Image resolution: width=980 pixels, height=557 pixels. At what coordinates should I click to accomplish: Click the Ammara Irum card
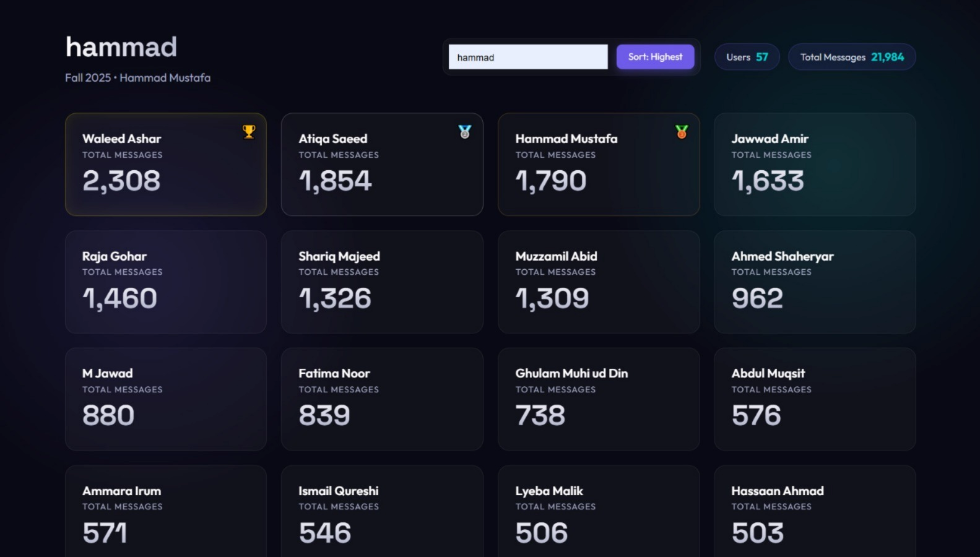[x=165, y=512]
